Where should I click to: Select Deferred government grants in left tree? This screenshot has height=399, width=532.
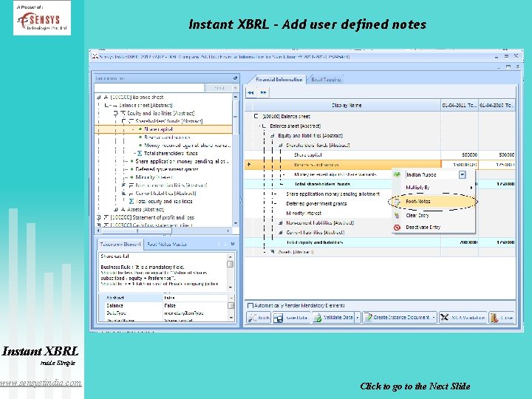pos(167,169)
